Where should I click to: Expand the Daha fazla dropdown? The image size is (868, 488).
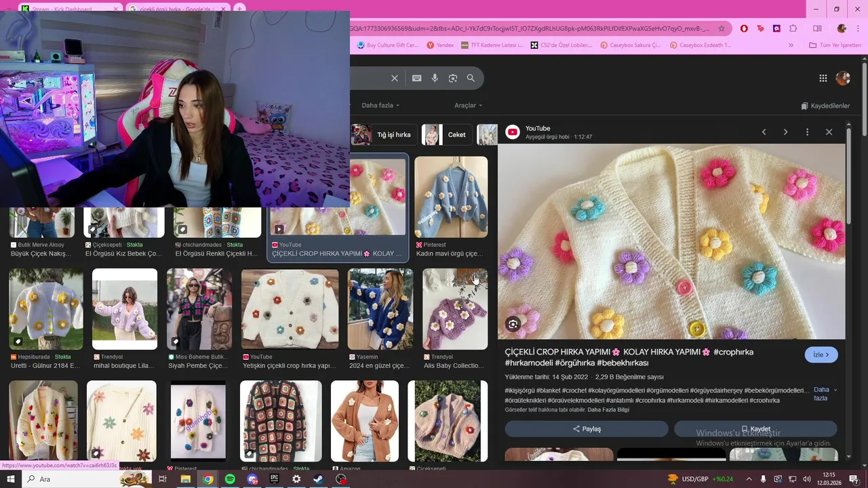380,105
